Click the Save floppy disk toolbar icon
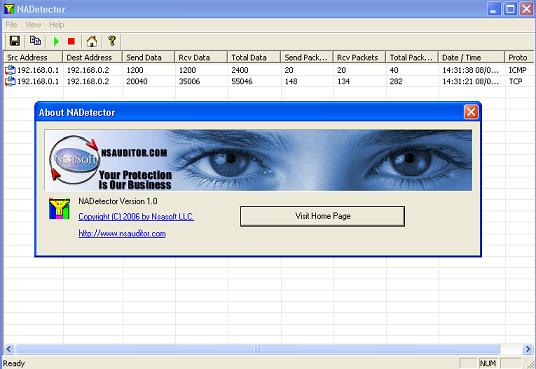536x369 pixels. pyautogui.click(x=15, y=41)
